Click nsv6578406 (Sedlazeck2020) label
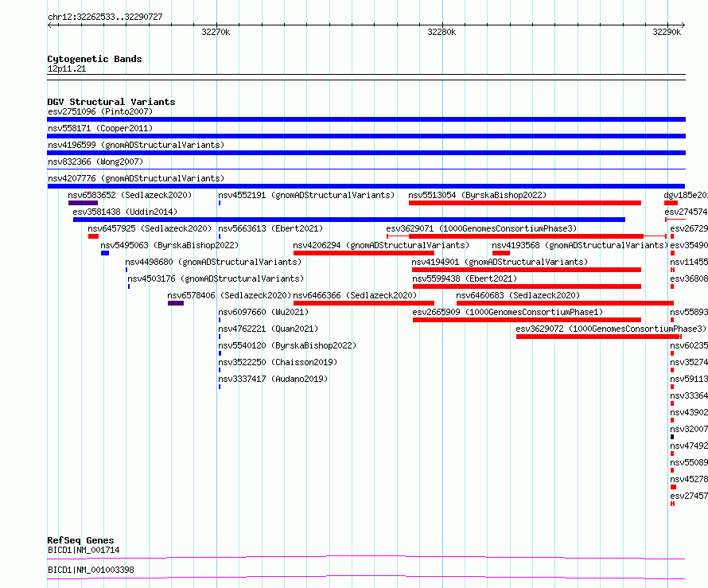Viewport: 708px width, 588px height. coord(229,295)
